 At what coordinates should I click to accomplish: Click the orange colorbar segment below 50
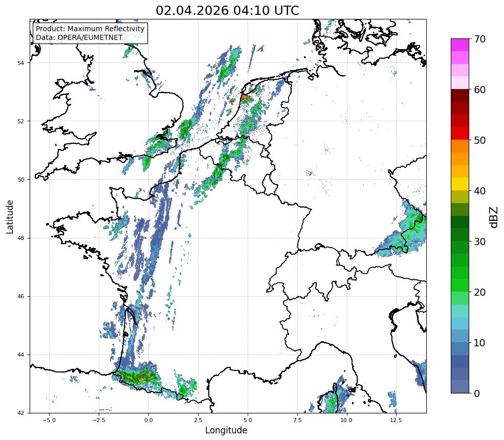460,146
